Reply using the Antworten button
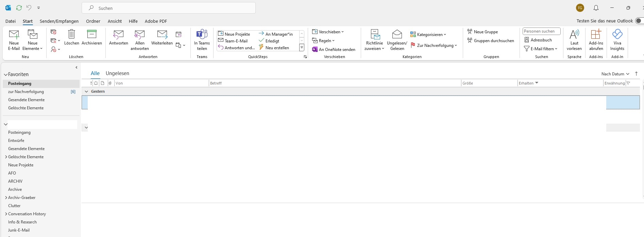The width and height of the screenshot is (644, 237). (119, 37)
